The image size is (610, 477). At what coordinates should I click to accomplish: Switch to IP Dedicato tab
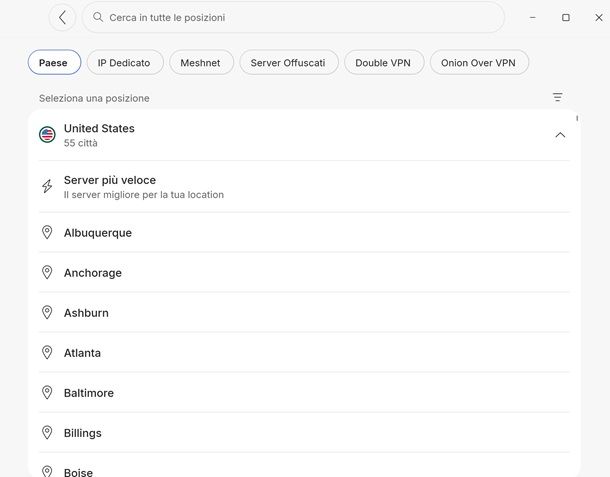point(124,62)
